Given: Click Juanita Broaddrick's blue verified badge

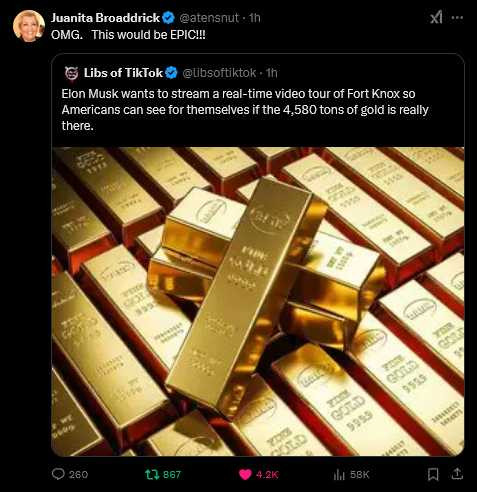Looking at the screenshot, I should [x=168, y=18].
